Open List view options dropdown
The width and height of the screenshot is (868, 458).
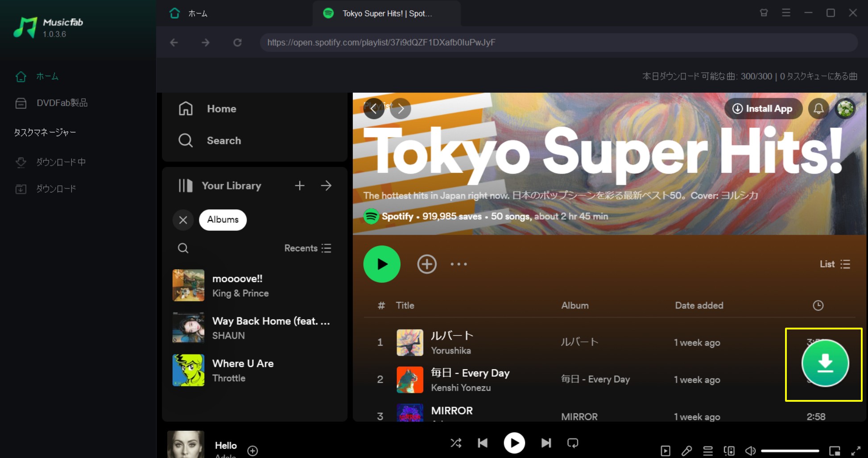pyautogui.click(x=835, y=264)
